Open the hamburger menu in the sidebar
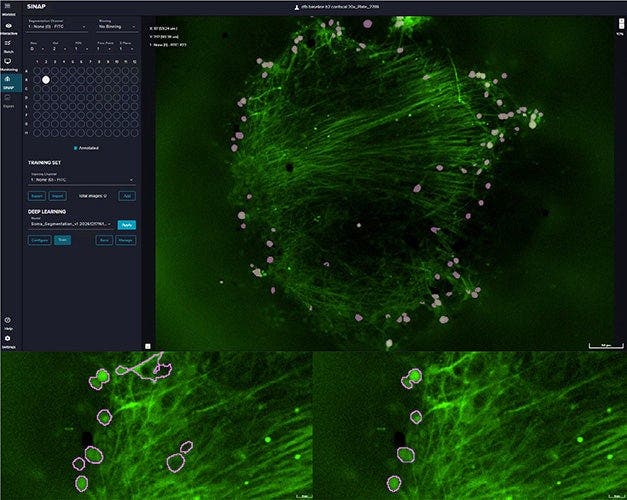Image resolution: width=627 pixels, height=500 pixels. click(x=8, y=6)
